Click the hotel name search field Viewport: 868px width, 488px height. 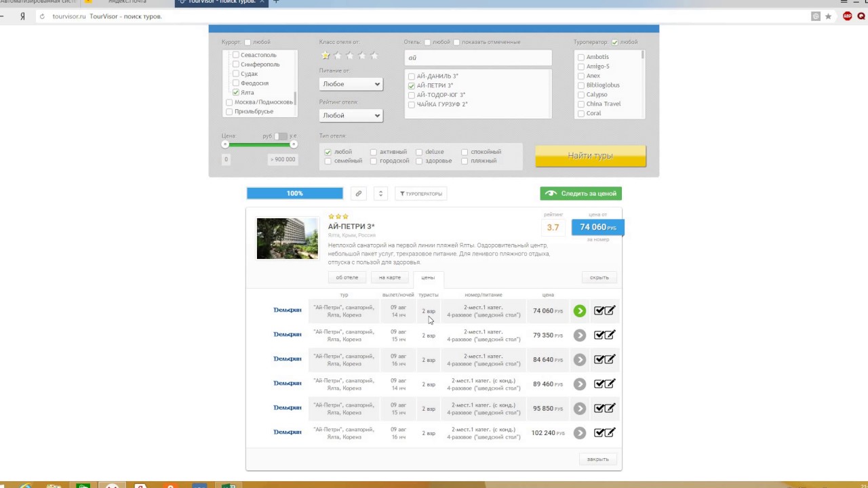pyautogui.click(x=478, y=58)
